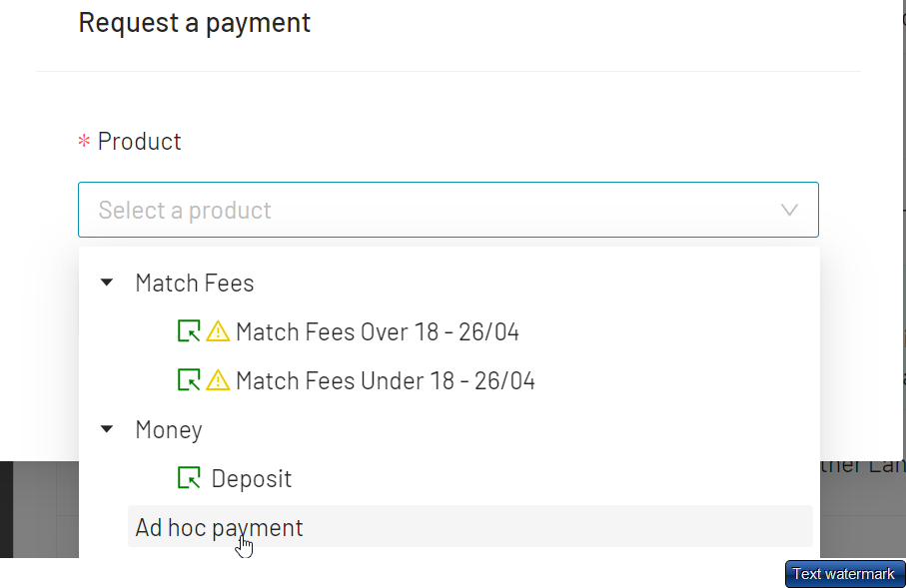906x588 pixels.
Task: Click the hand cursor's target row, Ad hoc payment
Action: (x=219, y=527)
